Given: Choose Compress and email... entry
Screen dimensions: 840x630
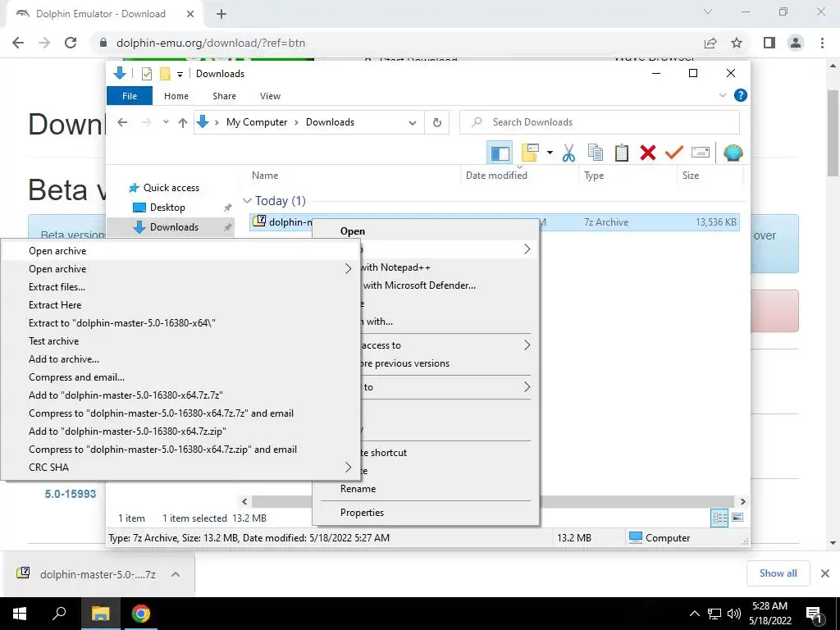Looking at the screenshot, I should (x=76, y=377).
